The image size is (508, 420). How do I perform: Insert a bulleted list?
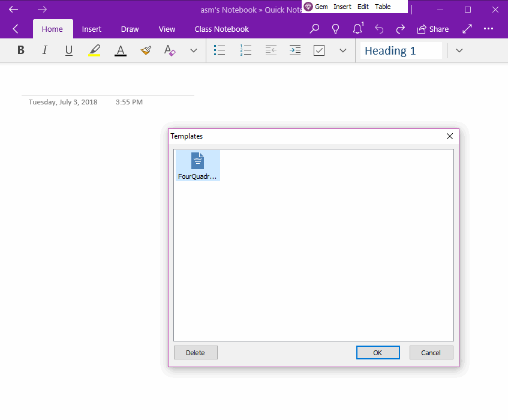220,50
